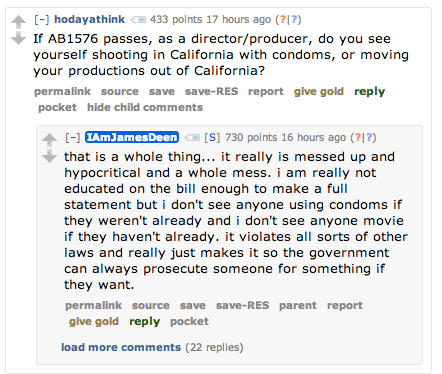Downvote hodayathink's comment
The width and height of the screenshot is (442, 374).
click(x=18, y=38)
